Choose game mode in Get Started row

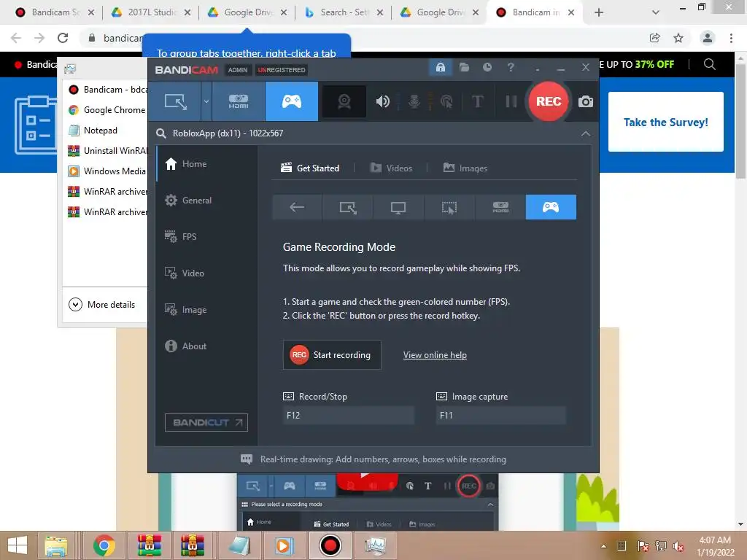pos(551,207)
